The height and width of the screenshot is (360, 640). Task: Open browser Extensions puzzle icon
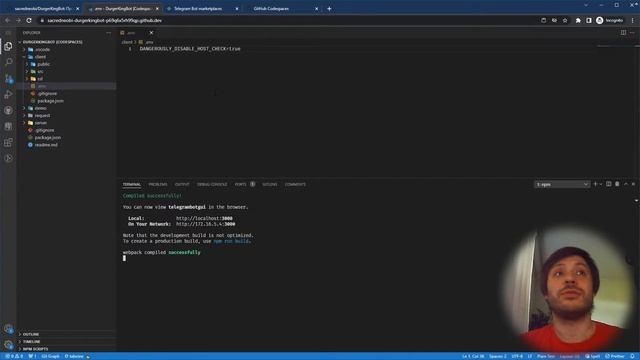pyautogui.click(x=578, y=20)
